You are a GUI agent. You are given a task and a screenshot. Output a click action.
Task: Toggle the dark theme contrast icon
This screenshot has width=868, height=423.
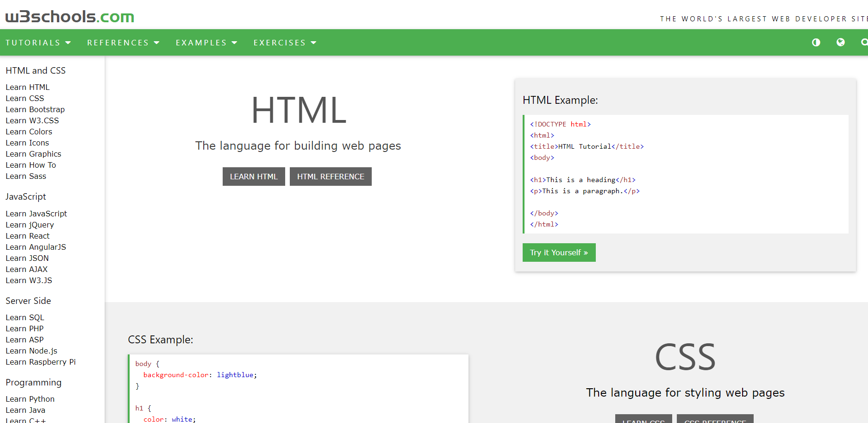pos(816,42)
